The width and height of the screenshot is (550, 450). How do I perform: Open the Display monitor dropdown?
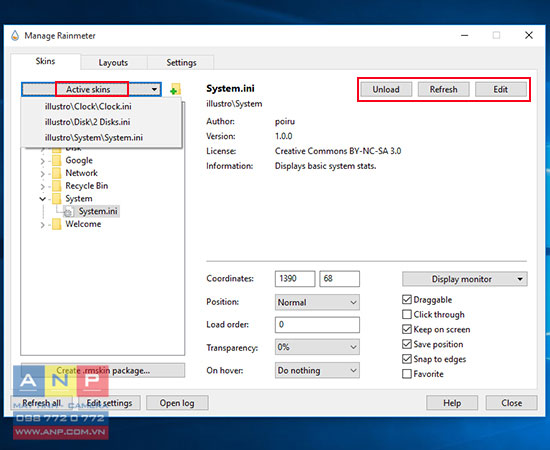click(x=464, y=279)
